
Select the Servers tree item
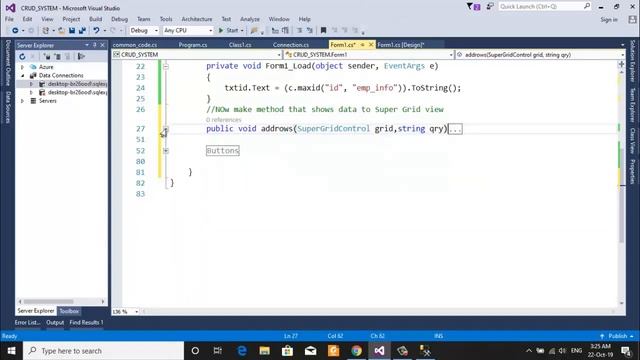[47, 101]
